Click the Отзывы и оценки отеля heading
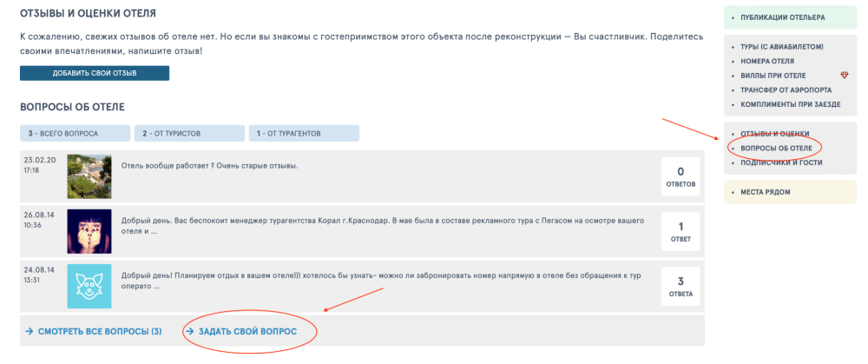 point(88,13)
